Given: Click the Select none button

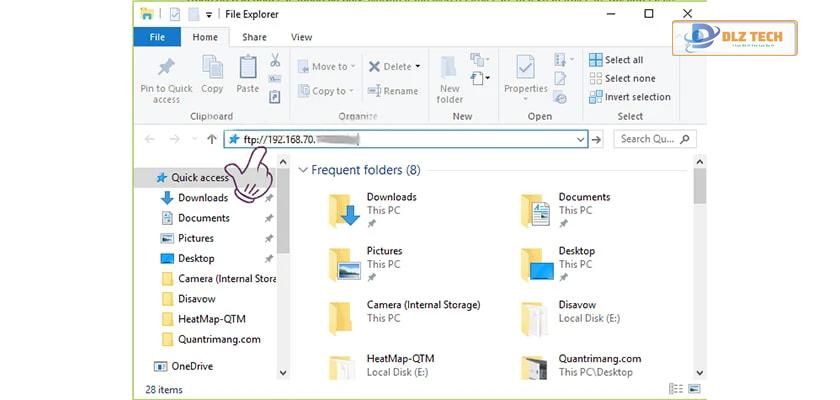Looking at the screenshot, I should click(622, 79).
